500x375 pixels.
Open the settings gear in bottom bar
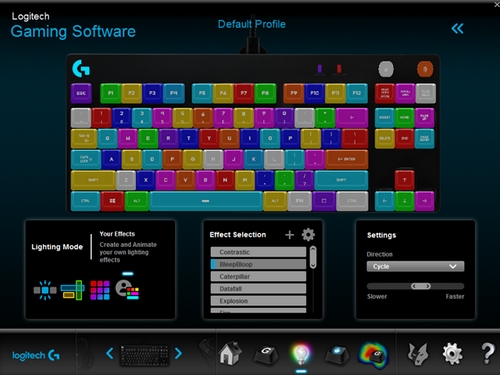pos(452,354)
